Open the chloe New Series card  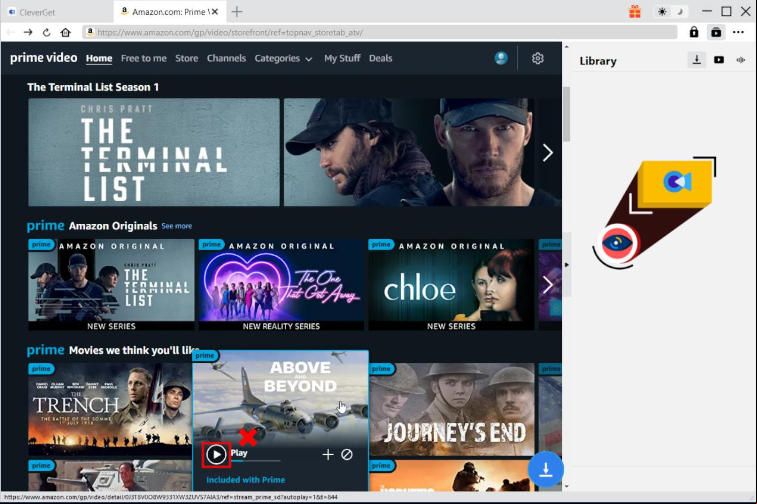click(451, 285)
